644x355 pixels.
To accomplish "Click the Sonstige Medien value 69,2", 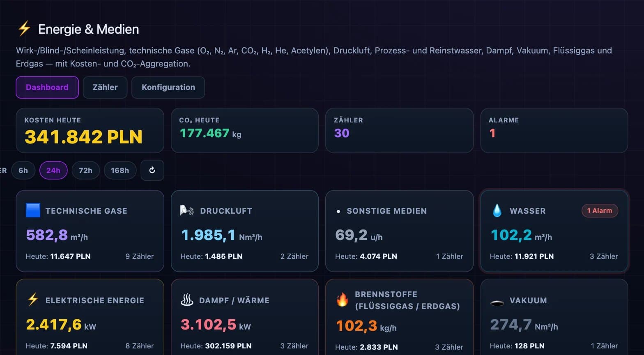I will pyautogui.click(x=351, y=235).
